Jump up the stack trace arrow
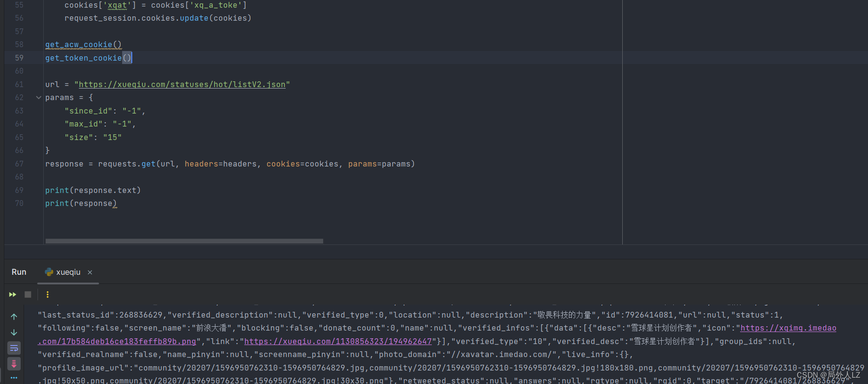This screenshot has width=868, height=384. [x=14, y=317]
